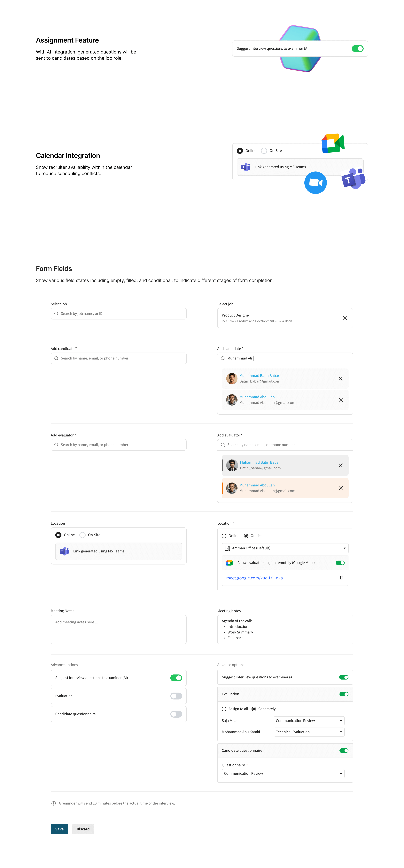
Task: Click the Discard button
Action: [83, 829]
